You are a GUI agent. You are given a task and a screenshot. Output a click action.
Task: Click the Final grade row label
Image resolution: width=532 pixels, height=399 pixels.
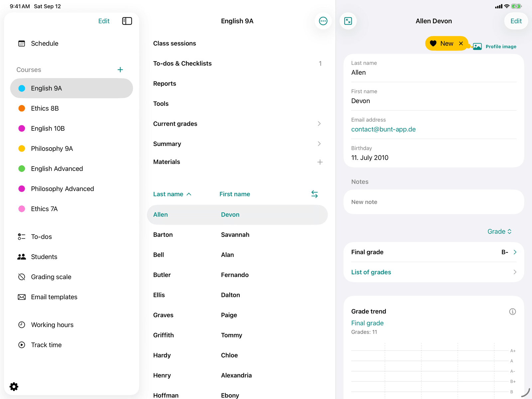[x=367, y=252]
